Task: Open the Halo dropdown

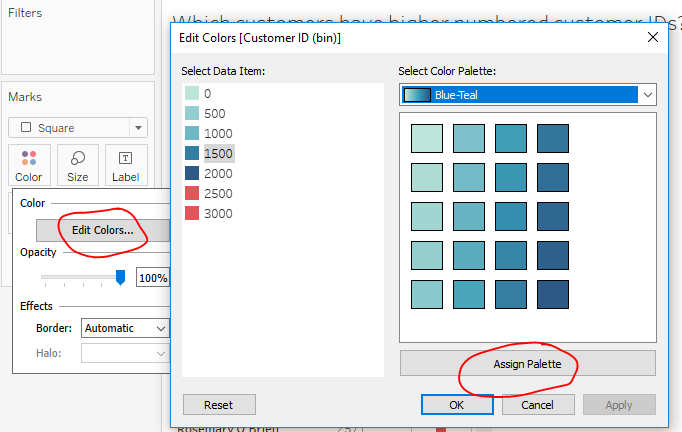Action: [125, 353]
